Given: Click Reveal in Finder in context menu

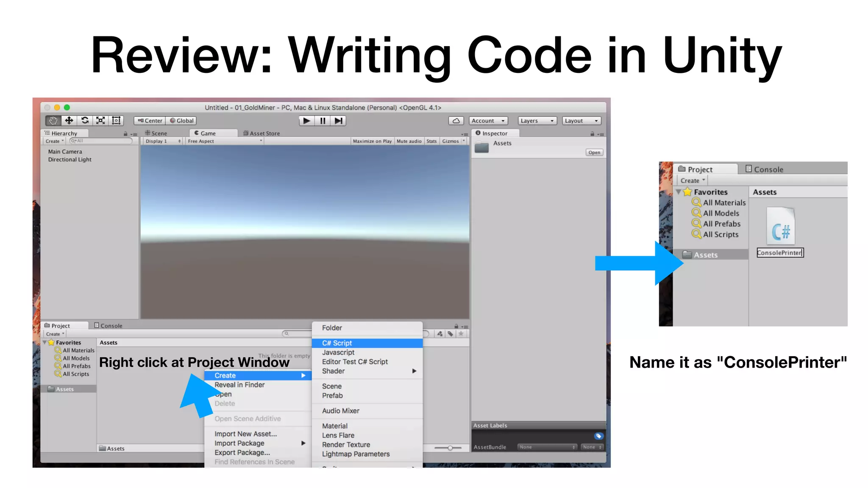Looking at the screenshot, I should (x=258, y=385).
